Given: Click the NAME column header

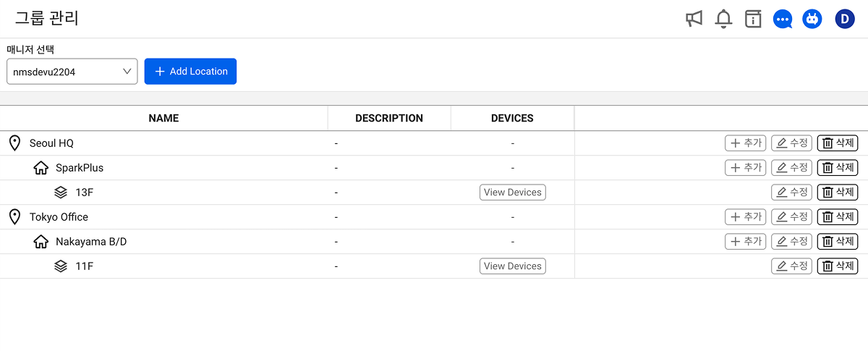Looking at the screenshot, I should click(163, 118).
